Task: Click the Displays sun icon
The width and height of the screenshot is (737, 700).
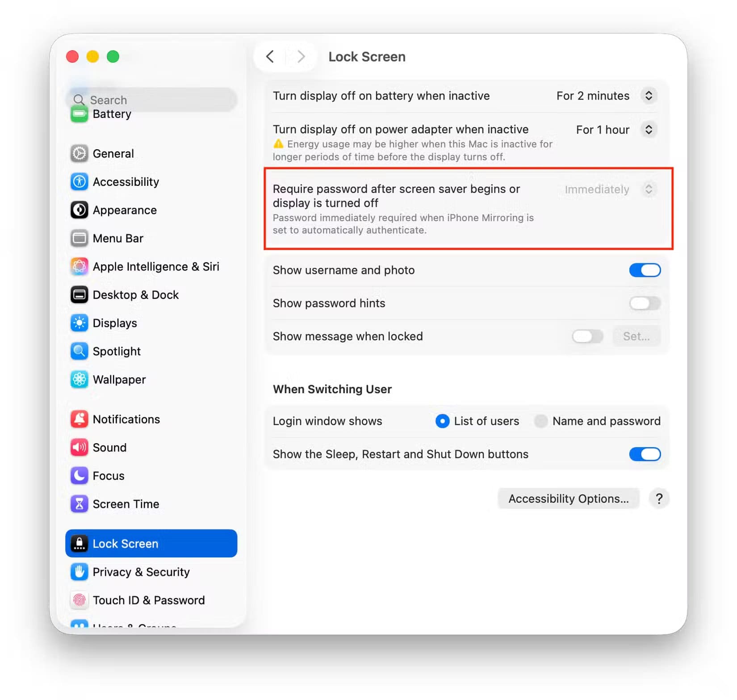Action: point(80,323)
